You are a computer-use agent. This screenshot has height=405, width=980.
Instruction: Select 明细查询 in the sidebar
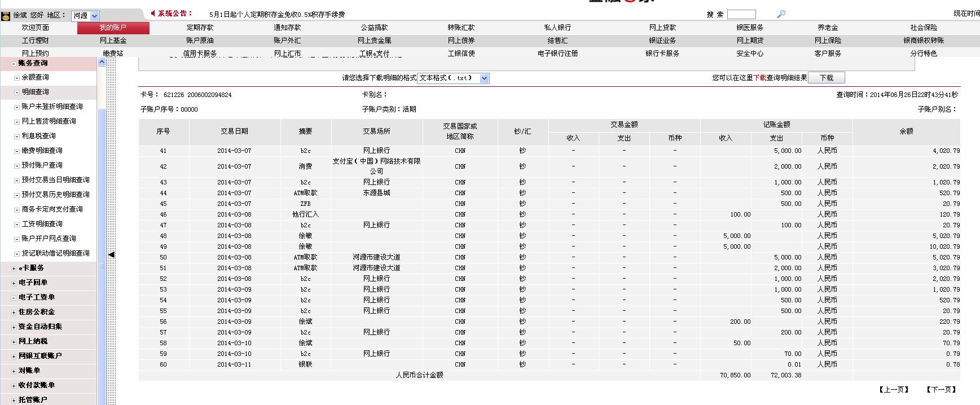pyautogui.click(x=36, y=93)
